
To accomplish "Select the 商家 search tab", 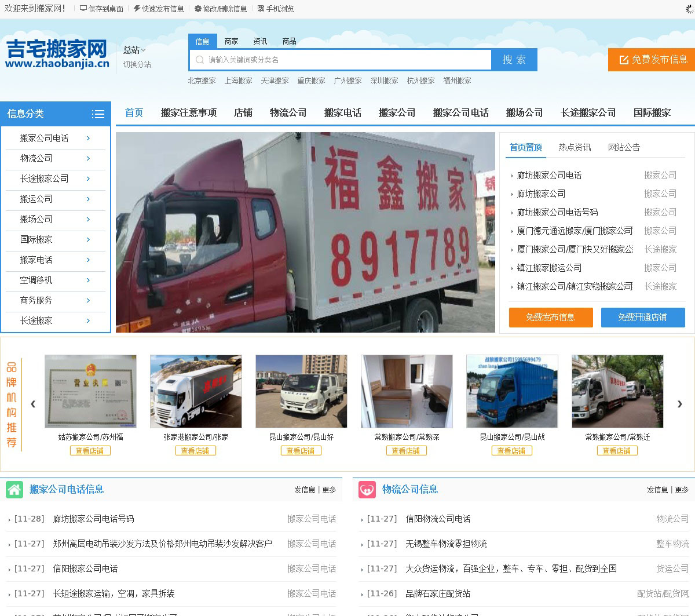I will [231, 41].
